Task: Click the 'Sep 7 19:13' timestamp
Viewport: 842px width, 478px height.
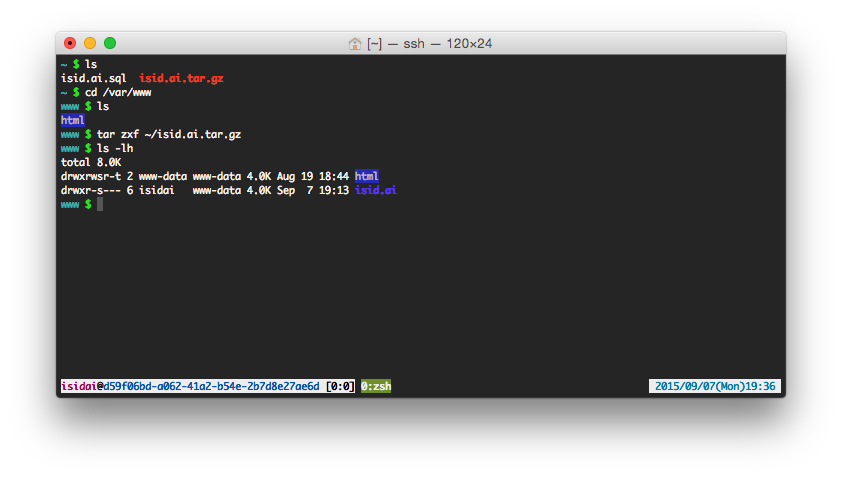Action: (x=313, y=190)
